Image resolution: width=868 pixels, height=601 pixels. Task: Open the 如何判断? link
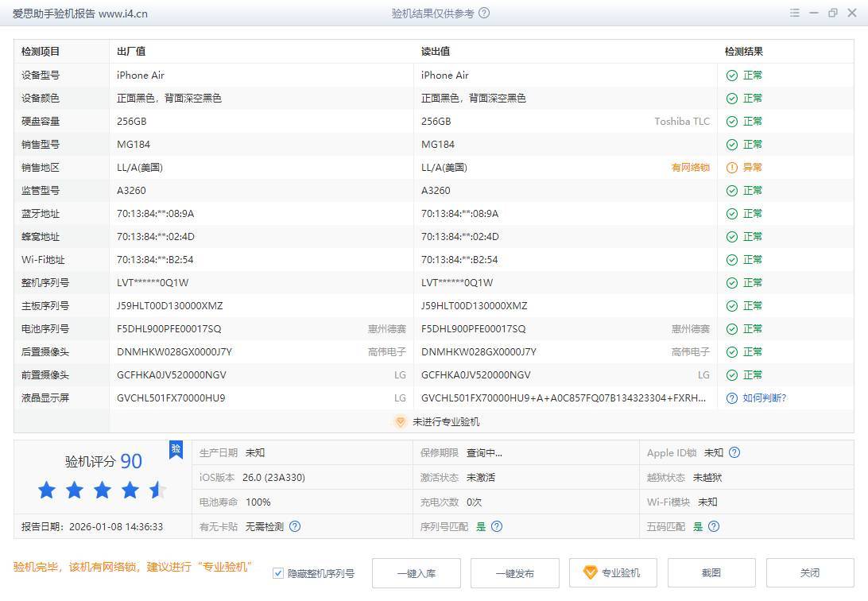click(764, 398)
